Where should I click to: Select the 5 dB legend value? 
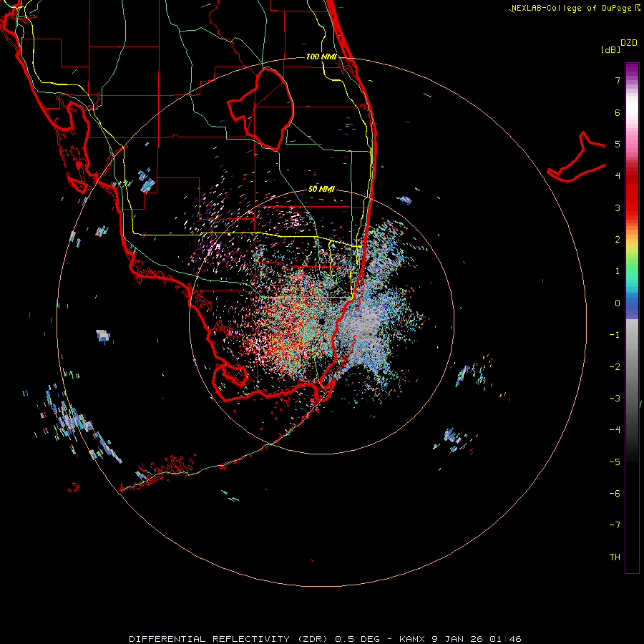click(618, 144)
